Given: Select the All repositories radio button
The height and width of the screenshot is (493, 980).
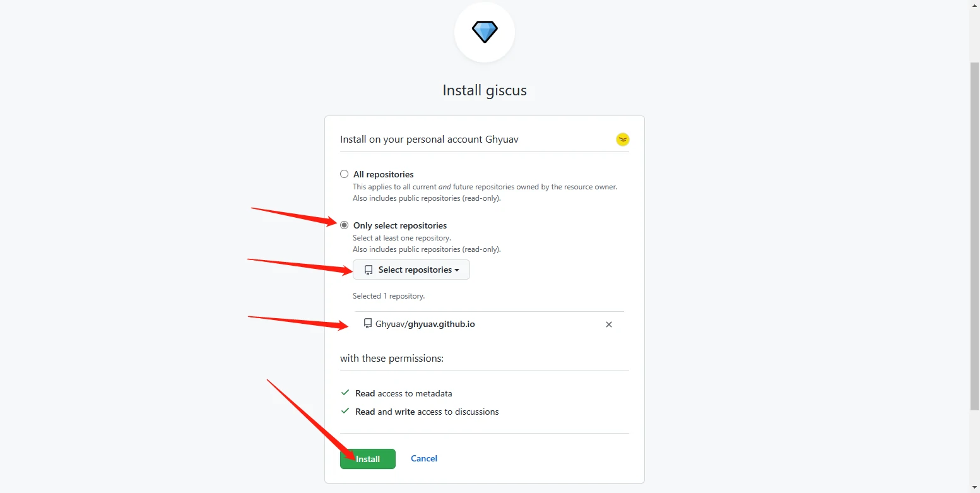Looking at the screenshot, I should click(344, 174).
